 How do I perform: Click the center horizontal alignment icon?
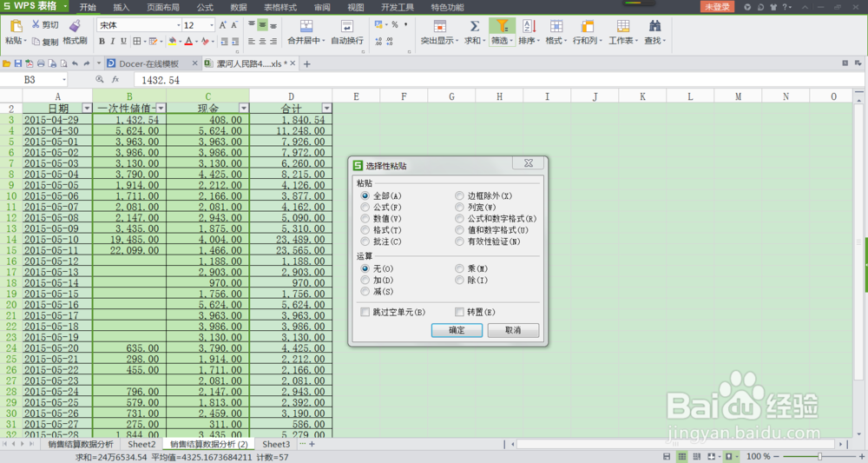[262, 42]
